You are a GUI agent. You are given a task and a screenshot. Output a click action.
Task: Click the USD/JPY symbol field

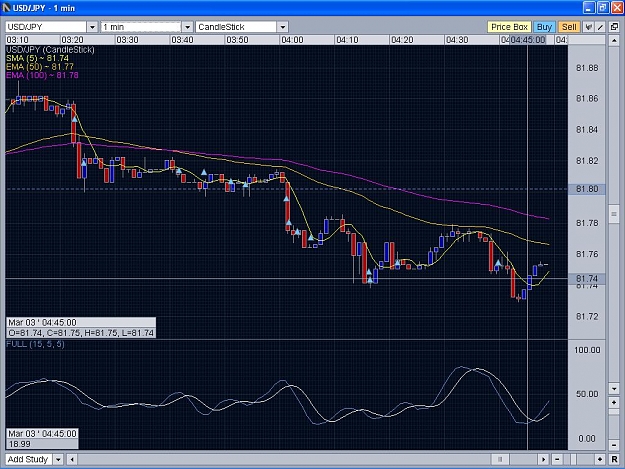[46, 27]
